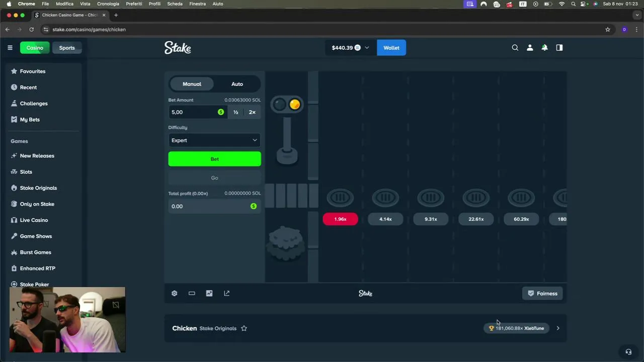Image resolution: width=644 pixels, height=362 pixels.
Task: Open the macOS Apple menu
Action: point(9,4)
